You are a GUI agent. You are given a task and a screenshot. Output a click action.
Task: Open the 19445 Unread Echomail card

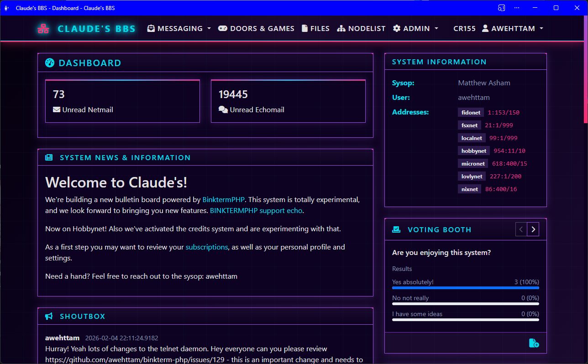coord(288,101)
